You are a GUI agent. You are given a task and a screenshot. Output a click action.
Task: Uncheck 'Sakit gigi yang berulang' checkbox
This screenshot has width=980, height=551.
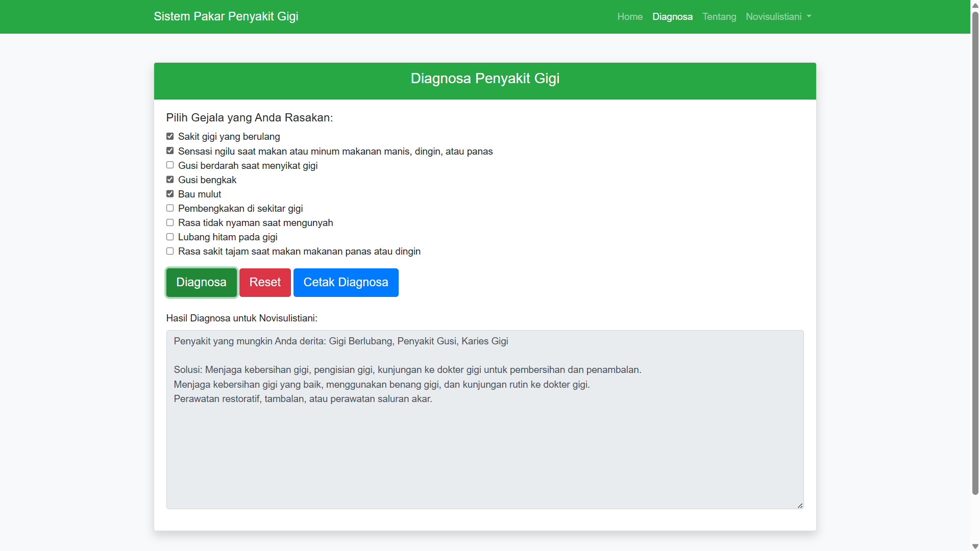click(x=170, y=136)
